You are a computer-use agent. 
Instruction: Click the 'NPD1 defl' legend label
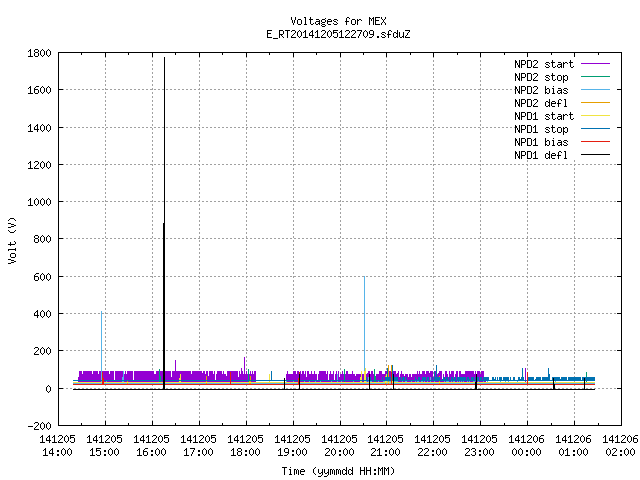tap(541, 156)
